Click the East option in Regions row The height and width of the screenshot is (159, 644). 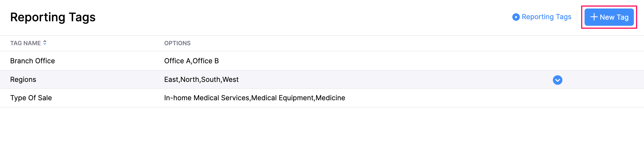[171, 79]
